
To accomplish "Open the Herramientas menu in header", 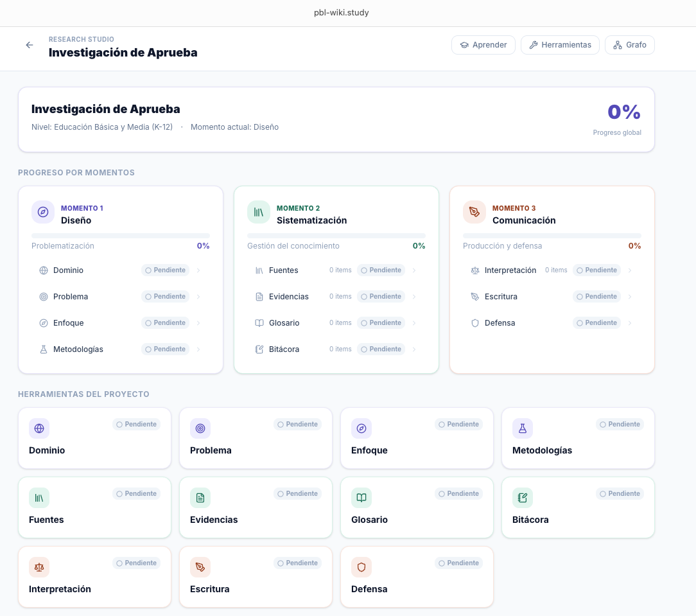I will pyautogui.click(x=560, y=45).
